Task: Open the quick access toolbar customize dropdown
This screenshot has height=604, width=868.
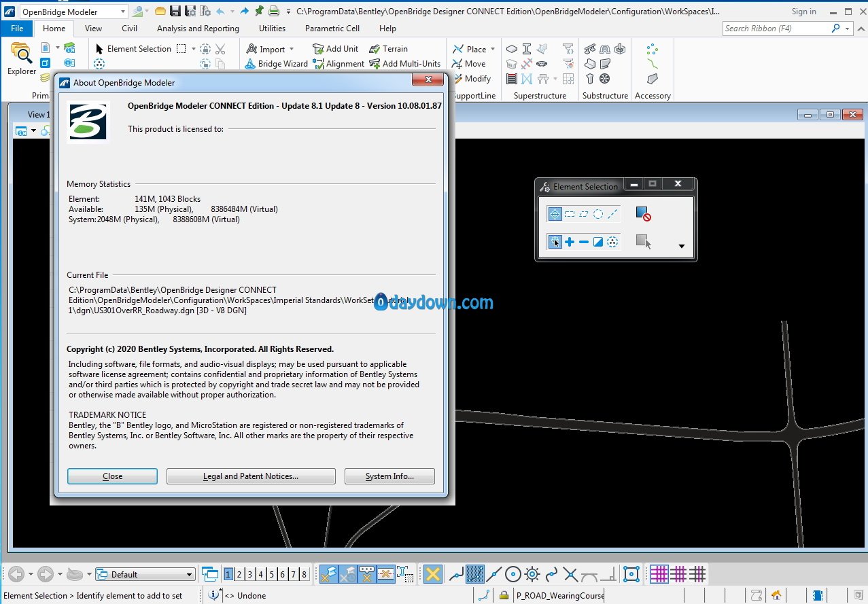Action: coord(289,12)
